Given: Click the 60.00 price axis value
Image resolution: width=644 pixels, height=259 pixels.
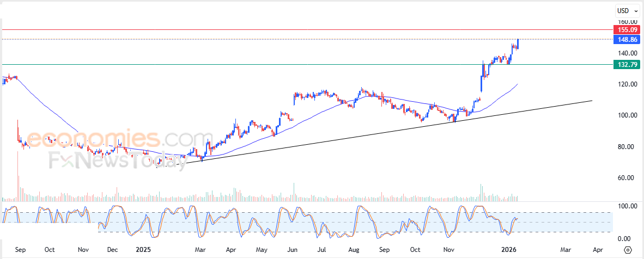Looking at the screenshot, I should tap(628, 178).
